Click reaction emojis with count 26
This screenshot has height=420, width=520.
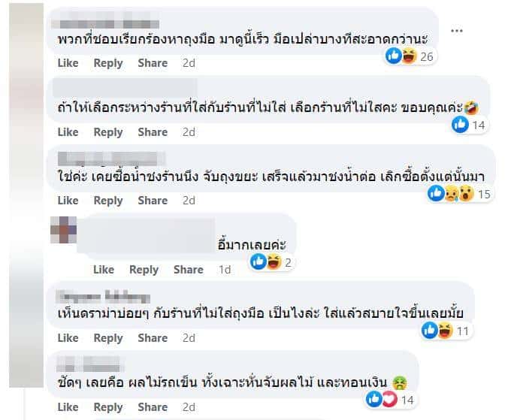[410, 56]
